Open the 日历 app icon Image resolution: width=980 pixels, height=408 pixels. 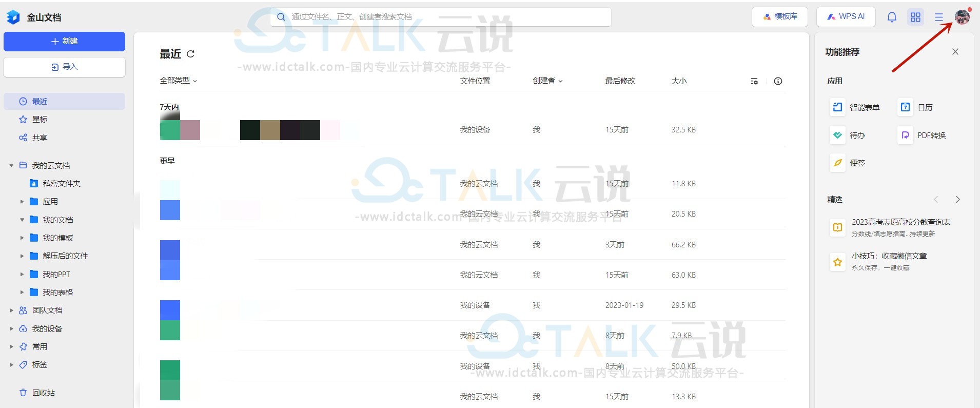pyautogui.click(x=905, y=107)
